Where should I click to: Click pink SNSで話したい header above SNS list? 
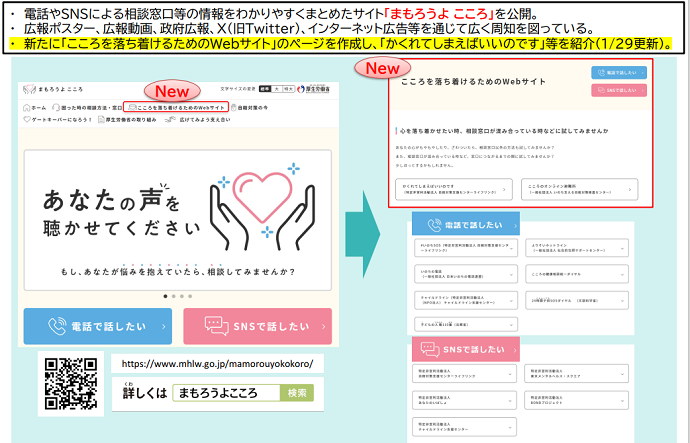466,349
